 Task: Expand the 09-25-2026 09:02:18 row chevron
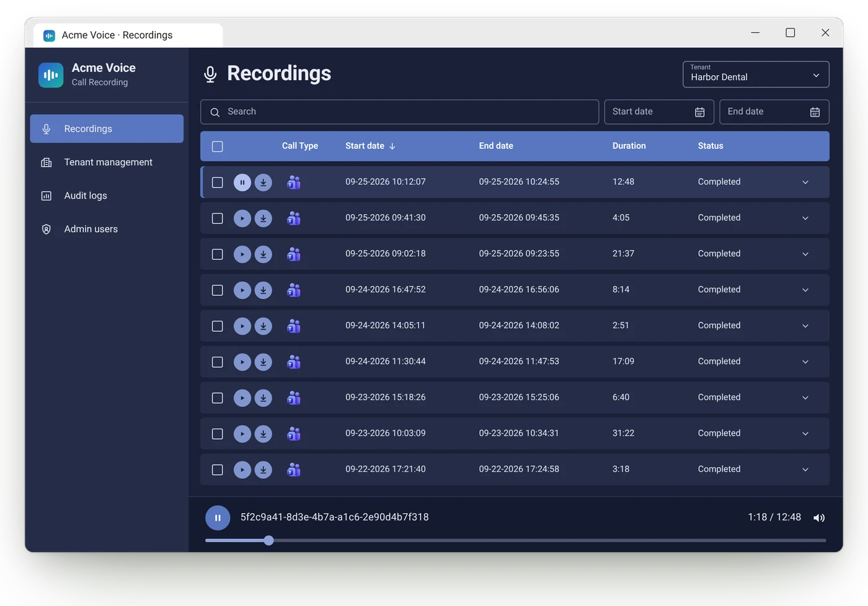tap(805, 254)
